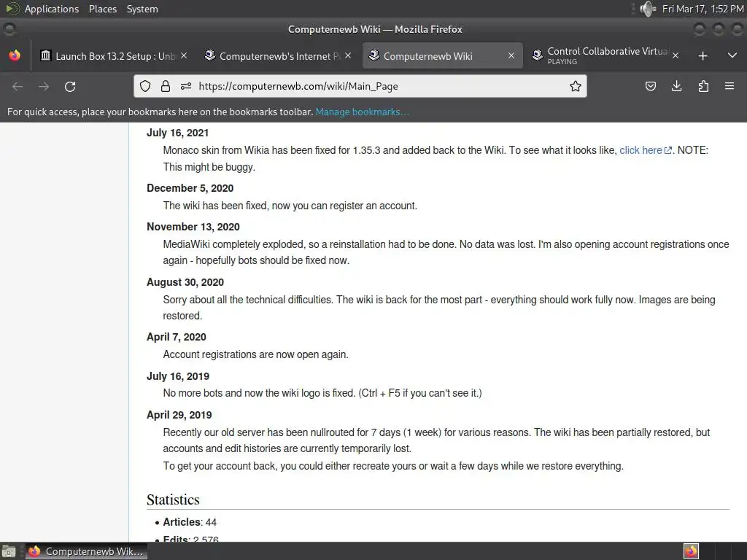This screenshot has width=747, height=560.
Task: Go forward with the forward arrow
Action: 44,87
